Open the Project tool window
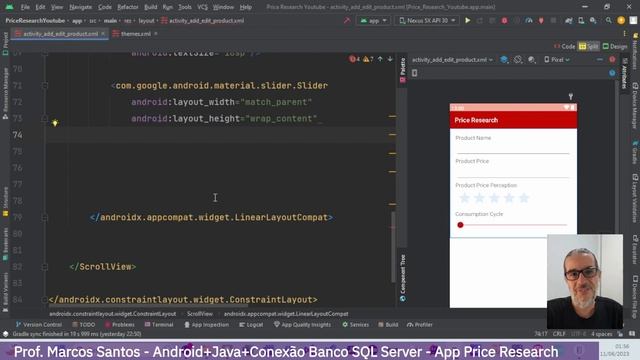Image resolution: width=640 pixels, height=360 pixels. tap(5, 44)
